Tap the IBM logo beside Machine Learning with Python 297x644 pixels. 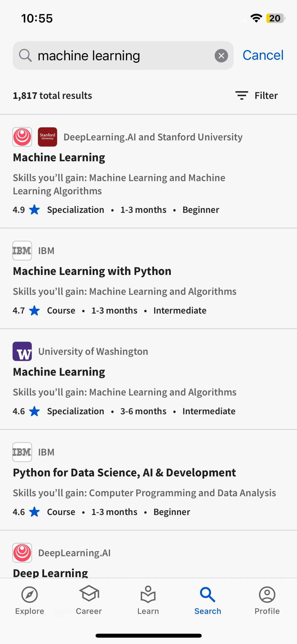[22, 251]
